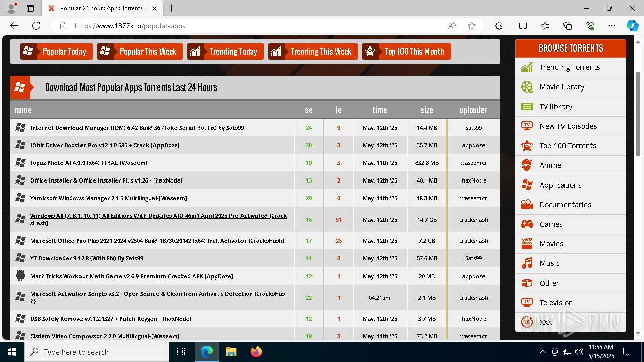The height and width of the screenshot is (362, 644).
Task: Open browser Extensions menu
Action: click(x=499, y=26)
